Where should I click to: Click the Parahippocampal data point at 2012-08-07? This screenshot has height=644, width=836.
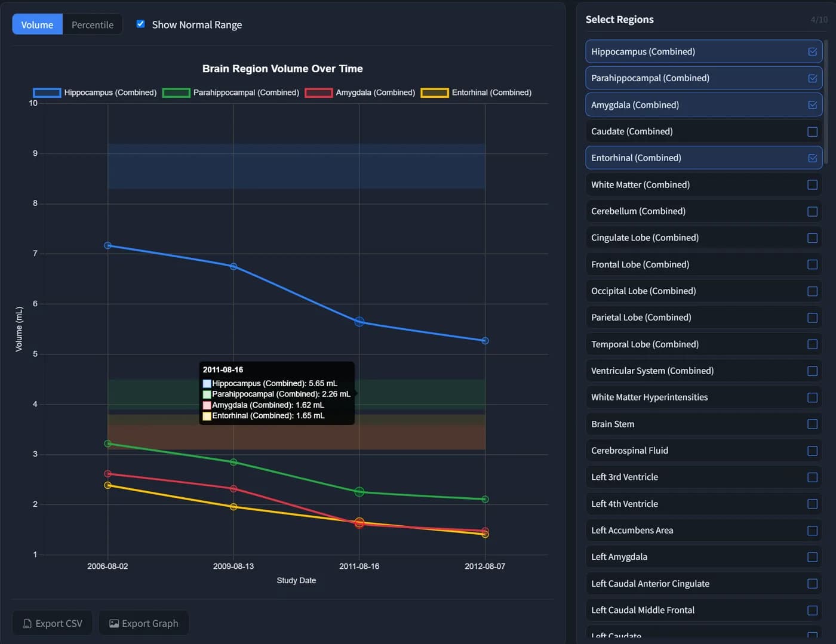pos(485,499)
